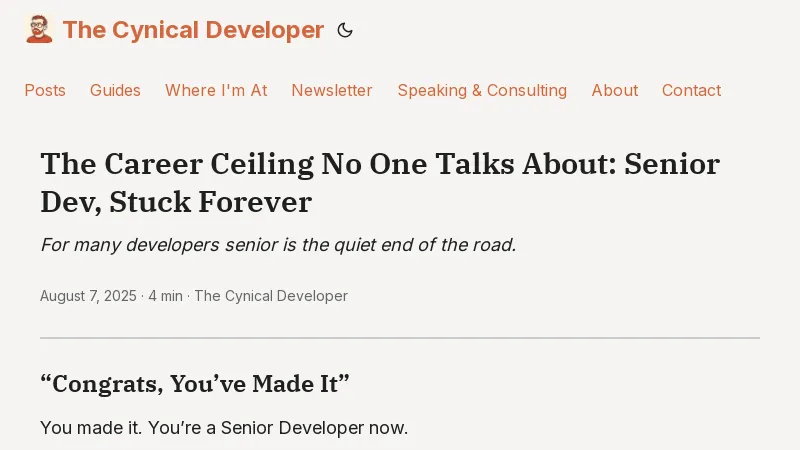Open The Cynical Developer site title link
The height and width of the screenshot is (450, 800).
193,30
